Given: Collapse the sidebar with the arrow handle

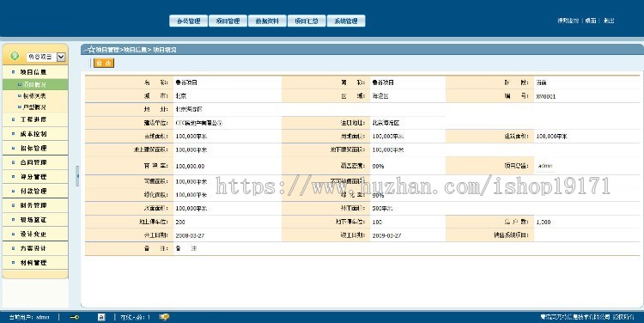Looking at the screenshot, I should click(x=77, y=176).
